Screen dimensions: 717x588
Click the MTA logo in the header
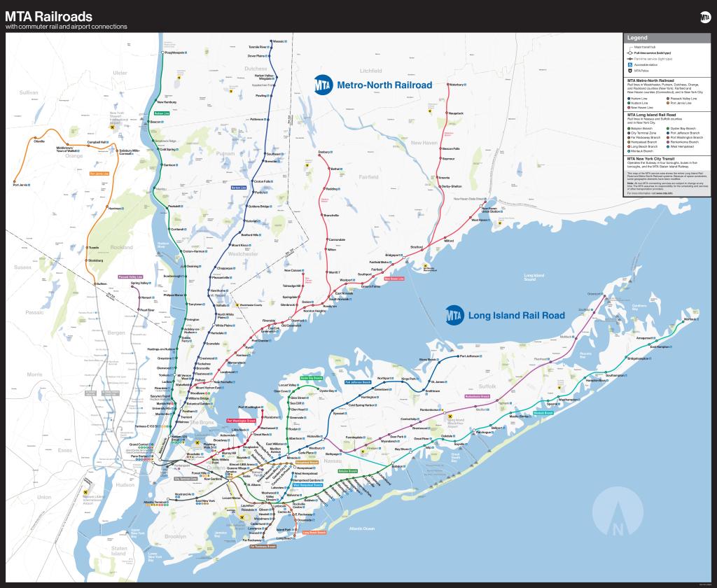coord(704,16)
